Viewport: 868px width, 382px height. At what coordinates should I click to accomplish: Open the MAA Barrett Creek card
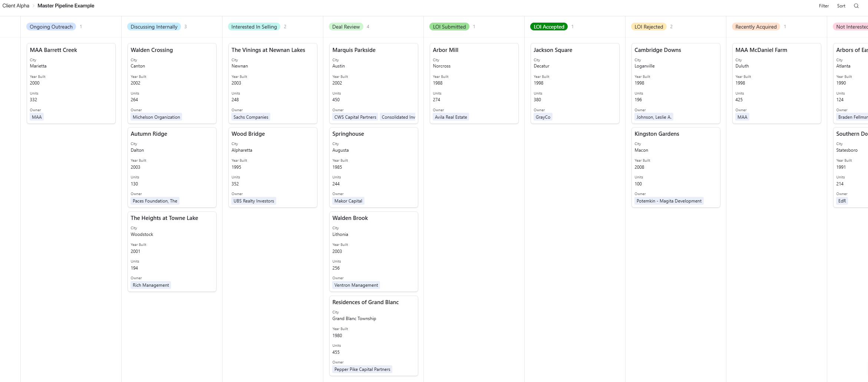click(x=53, y=50)
